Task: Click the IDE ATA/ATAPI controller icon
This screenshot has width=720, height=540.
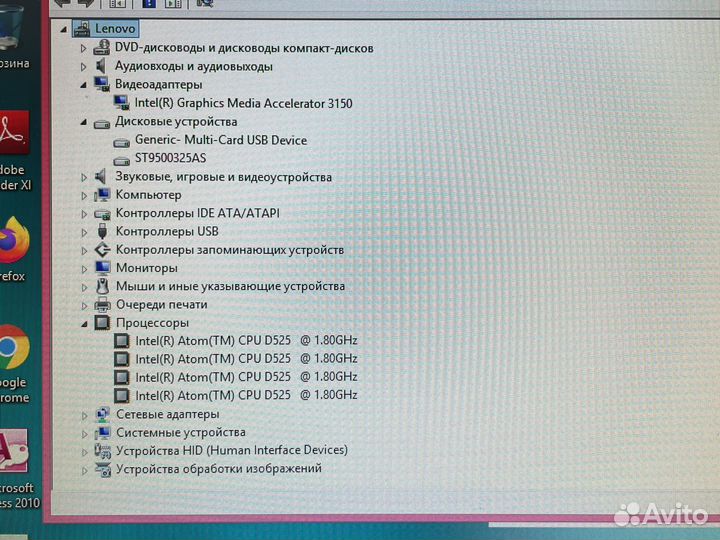Action: (x=102, y=214)
